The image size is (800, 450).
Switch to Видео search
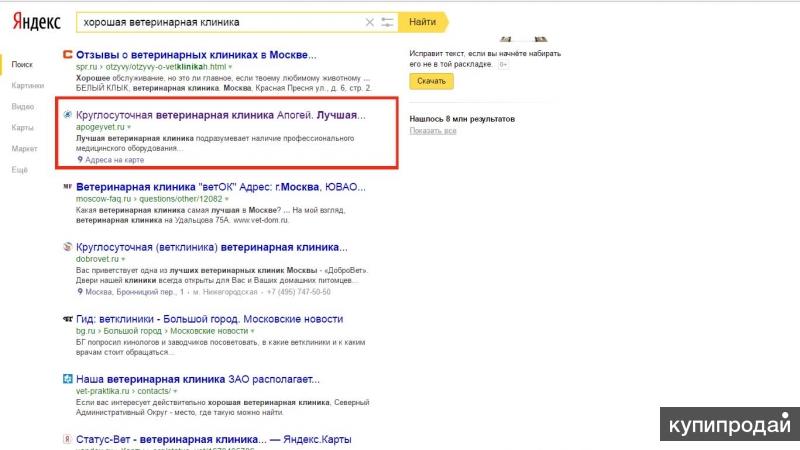(x=22, y=106)
